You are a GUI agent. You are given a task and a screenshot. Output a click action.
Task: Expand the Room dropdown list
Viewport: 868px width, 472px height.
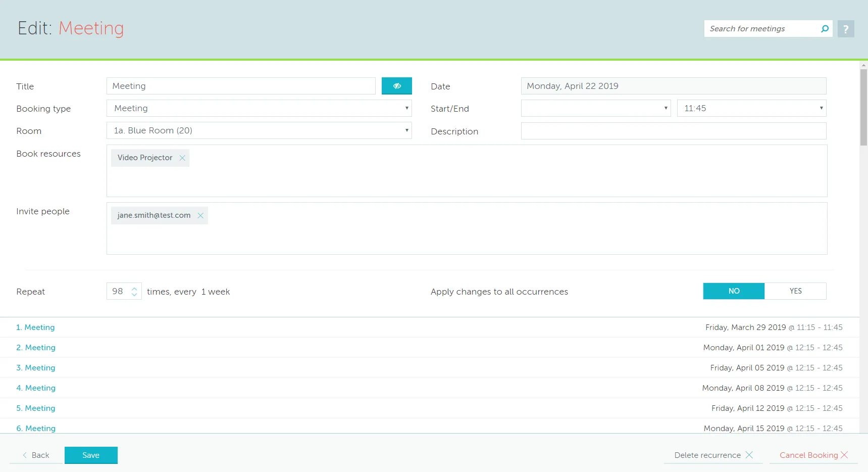point(259,130)
